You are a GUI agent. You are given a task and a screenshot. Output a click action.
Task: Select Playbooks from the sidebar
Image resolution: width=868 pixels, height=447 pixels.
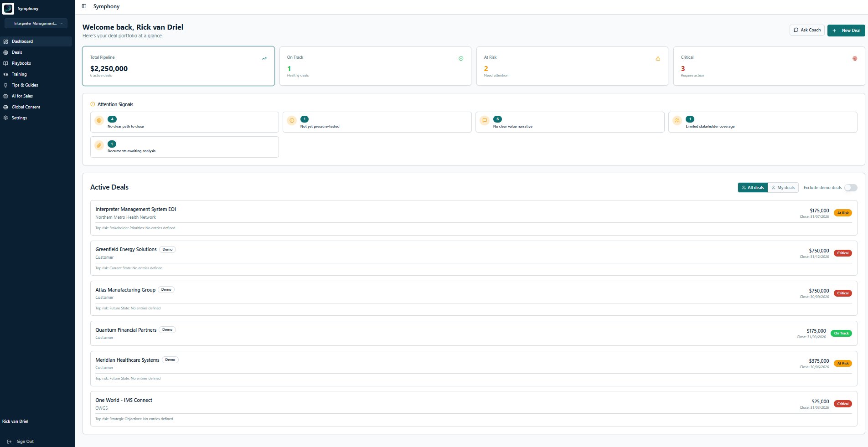[x=21, y=63]
